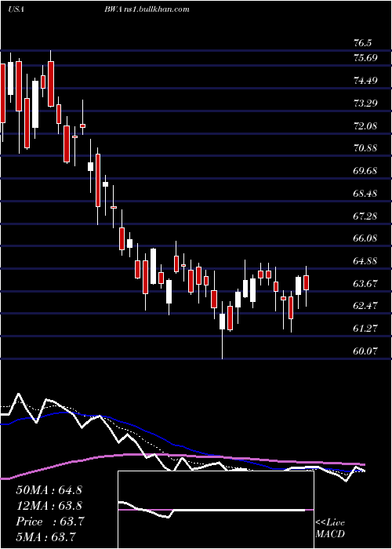Click the 72.08 price axis label

366,125
